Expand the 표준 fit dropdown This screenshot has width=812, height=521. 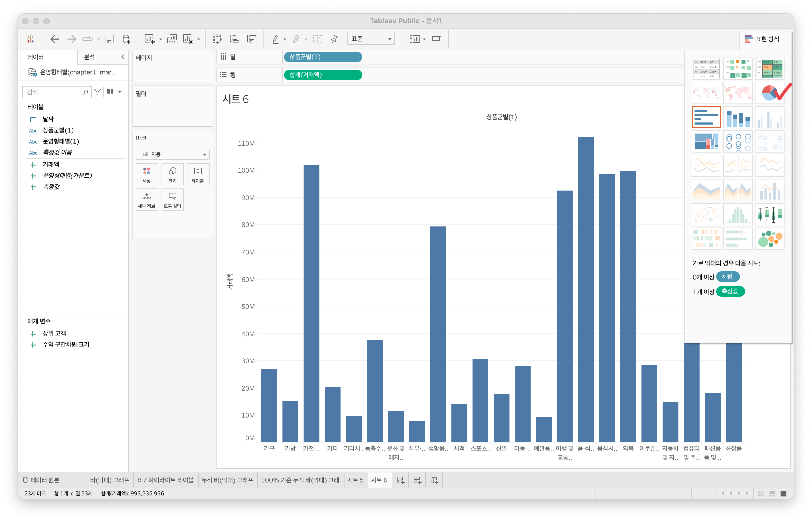pyautogui.click(x=390, y=39)
